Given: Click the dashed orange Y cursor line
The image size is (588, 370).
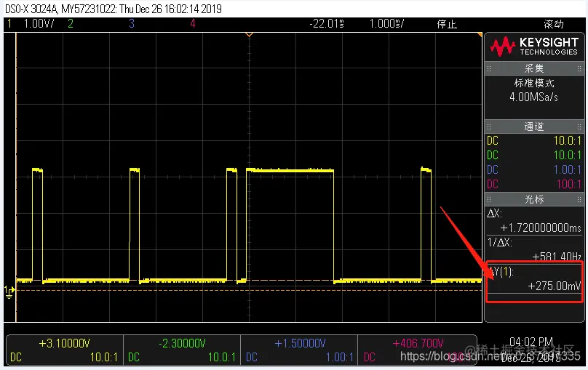Looking at the screenshot, I should point(249,290).
